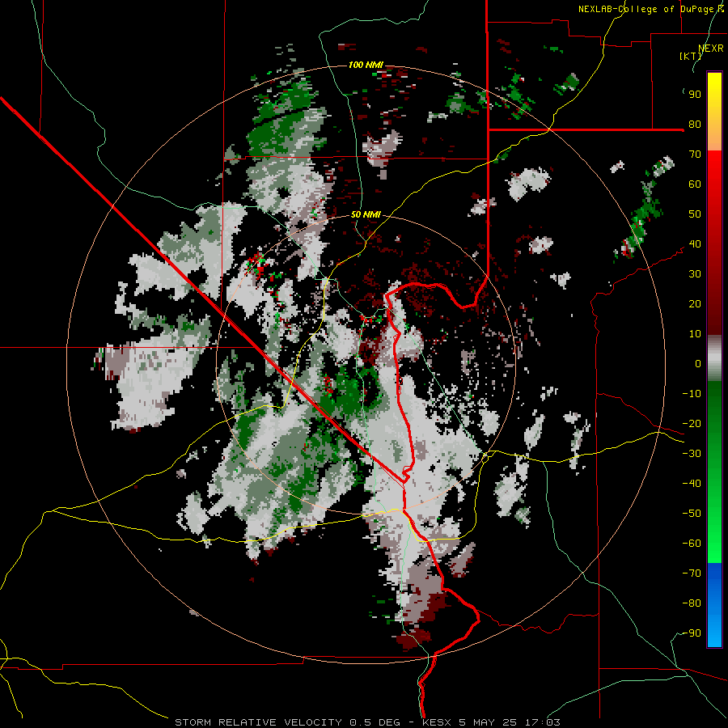The width and height of the screenshot is (728, 728).
Task: Click the 90 knot label on the legend
Action: pos(695,95)
